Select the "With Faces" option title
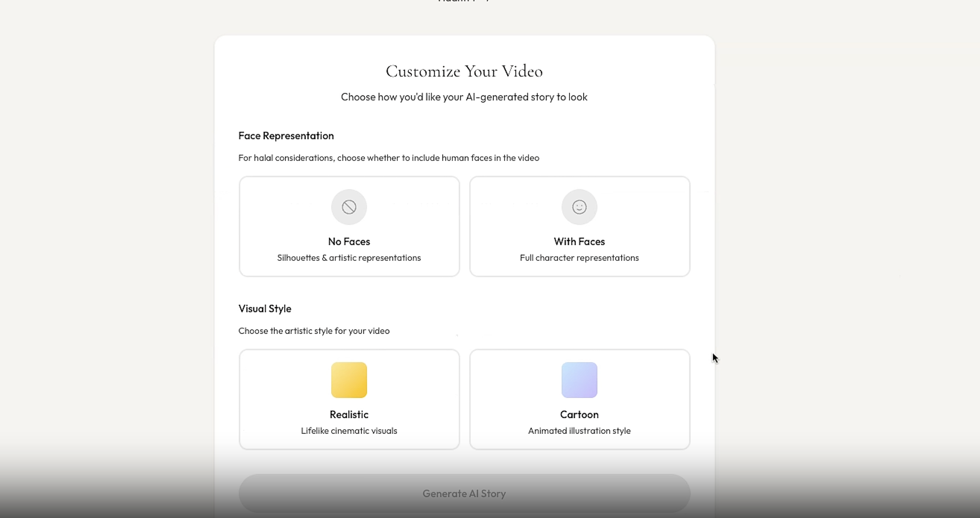 (x=579, y=241)
